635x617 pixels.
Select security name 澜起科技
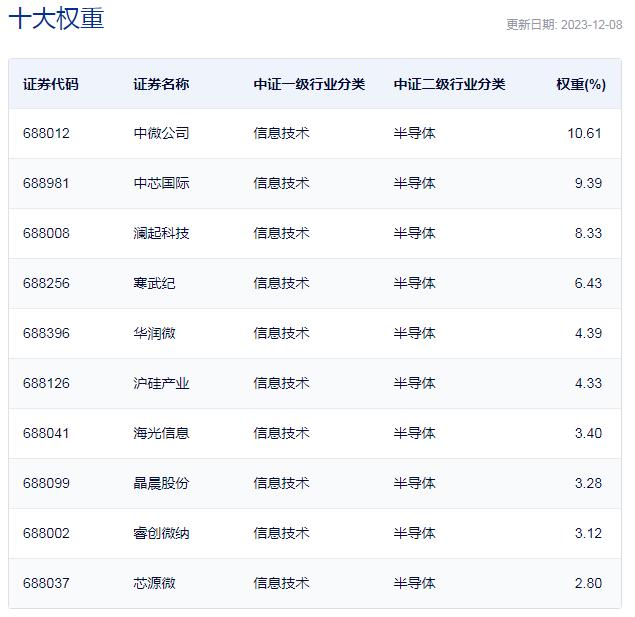click(161, 233)
